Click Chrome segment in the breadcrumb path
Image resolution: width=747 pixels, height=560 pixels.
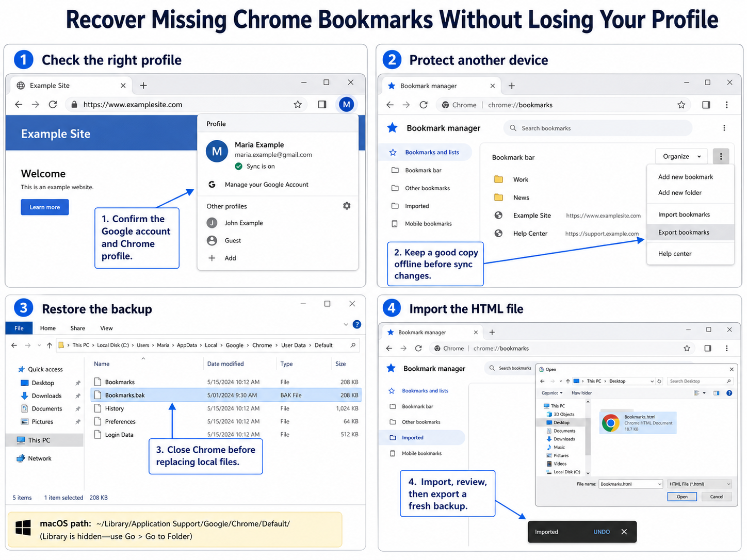(262, 345)
